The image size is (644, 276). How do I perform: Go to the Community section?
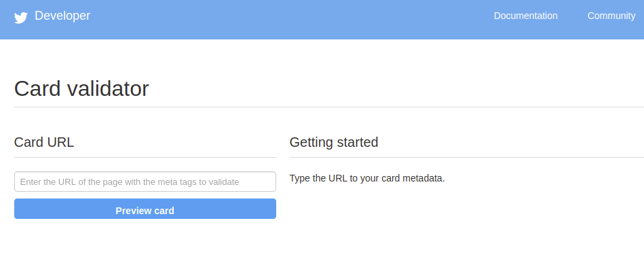pyautogui.click(x=611, y=16)
